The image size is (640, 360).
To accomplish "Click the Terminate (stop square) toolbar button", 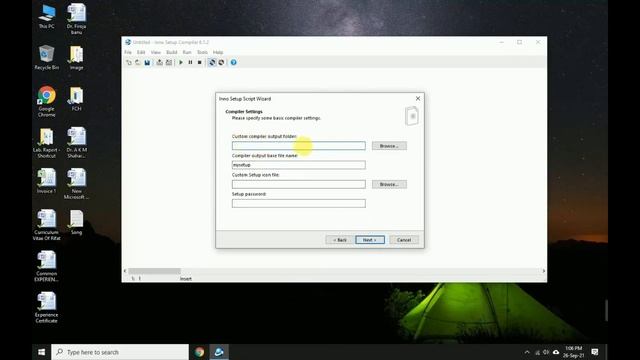I will pos(200,62).
